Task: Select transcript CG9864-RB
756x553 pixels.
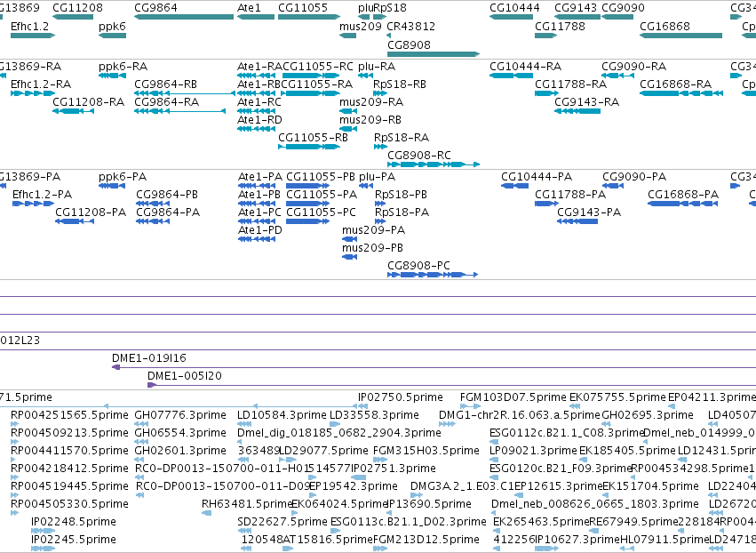Action: point(185,93)
